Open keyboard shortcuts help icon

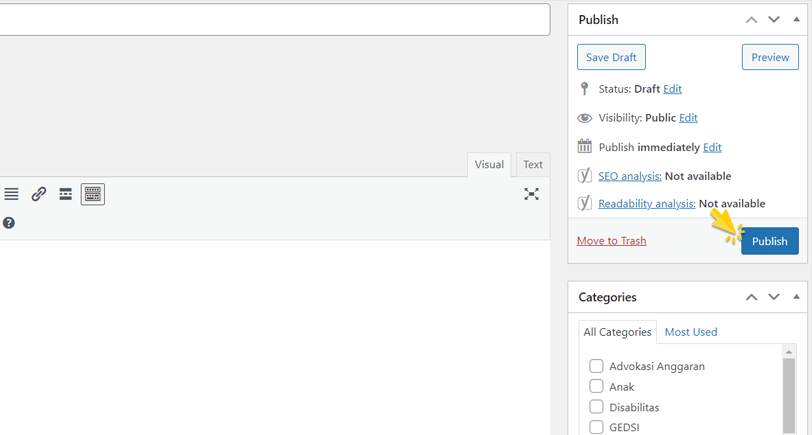pos(9,223)
